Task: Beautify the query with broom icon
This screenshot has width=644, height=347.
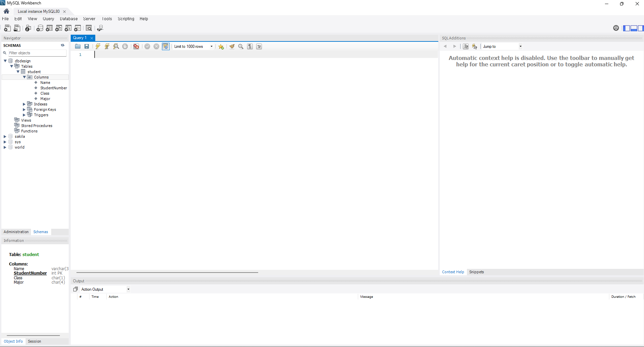Action: tap(232, 46)
